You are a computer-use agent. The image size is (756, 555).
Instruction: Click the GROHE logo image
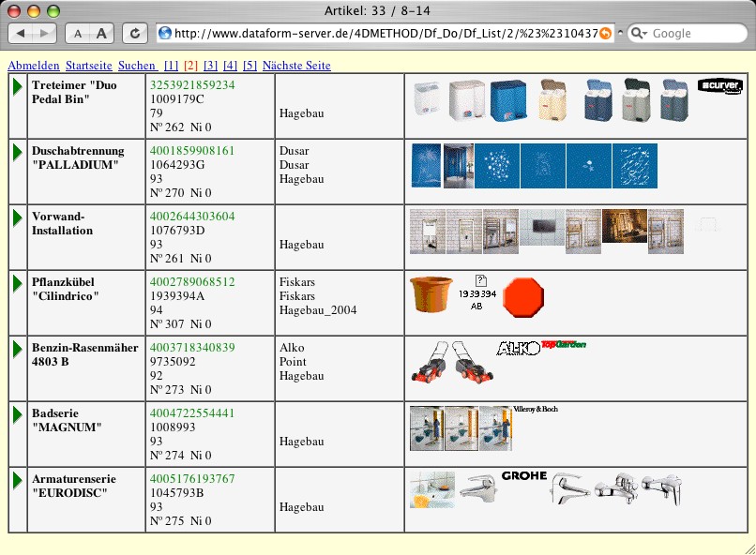click(x=523, y=476)
